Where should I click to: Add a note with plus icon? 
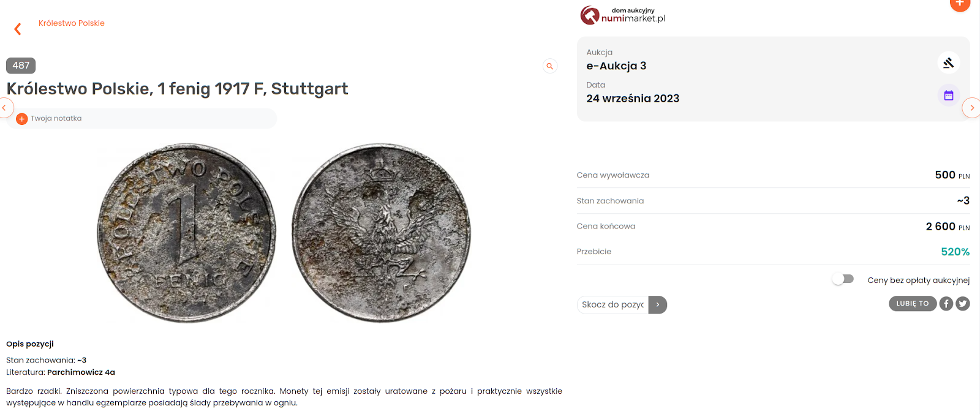click(22, 119)
